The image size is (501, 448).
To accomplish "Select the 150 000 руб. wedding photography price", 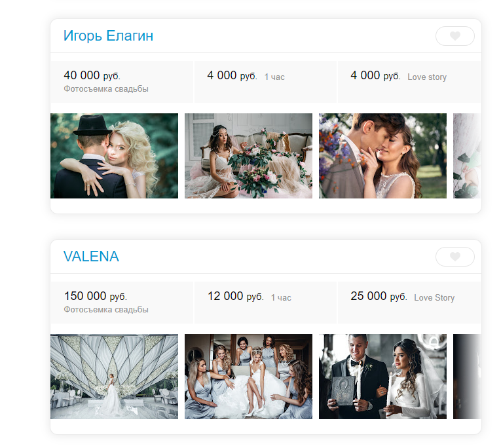I will coord(122,303).
